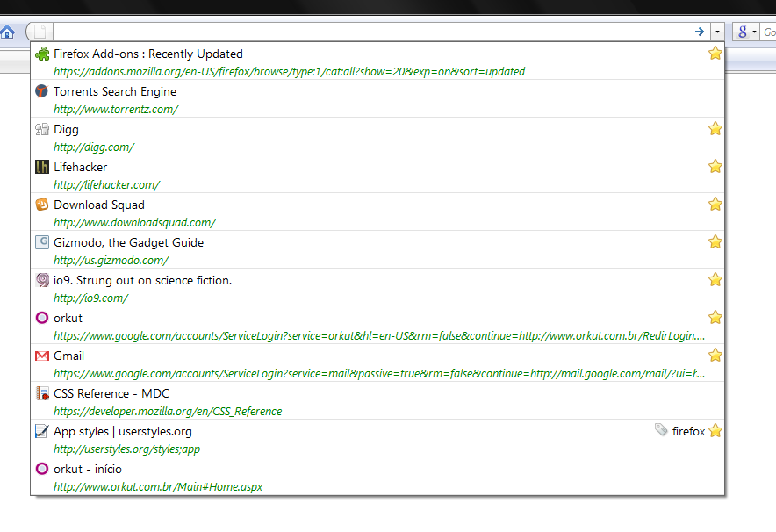Screen dimensions: 776x532
Task: Click the bookmark star on Download Squad row
Action: click(715, 204)
